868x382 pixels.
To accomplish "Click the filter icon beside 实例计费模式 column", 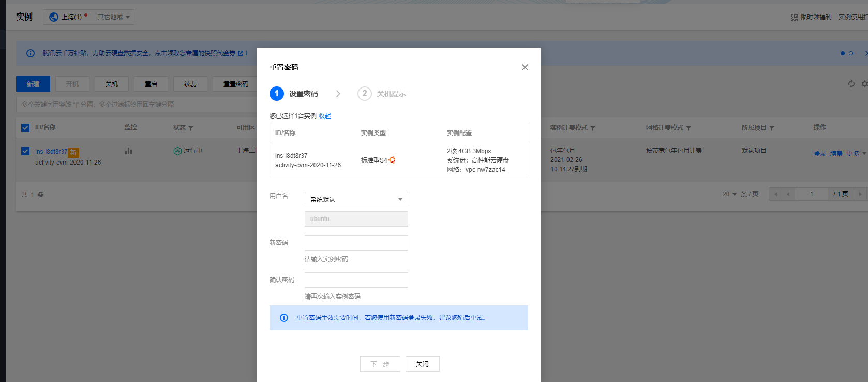I will tap(593, 128).
